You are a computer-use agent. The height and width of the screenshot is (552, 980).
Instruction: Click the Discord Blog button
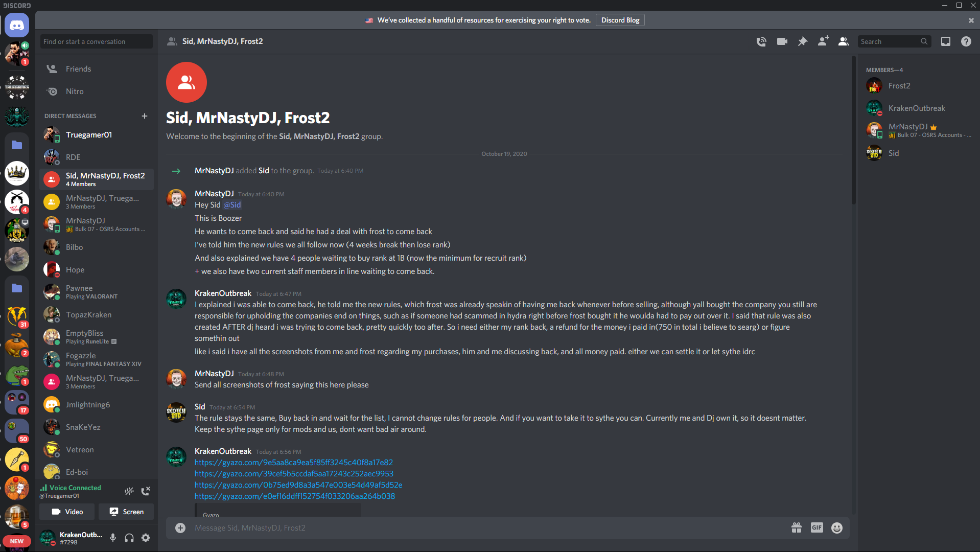pyautogui.click(x=620, y=20)
